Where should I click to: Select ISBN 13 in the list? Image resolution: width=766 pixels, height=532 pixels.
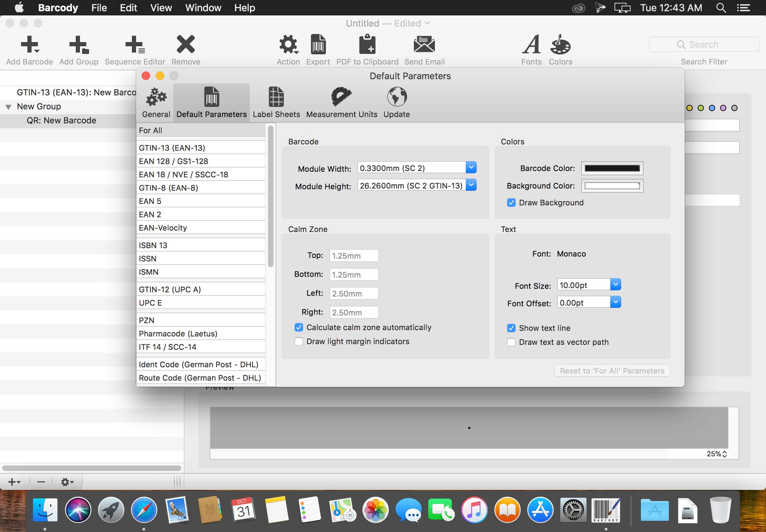click(201, 245)
